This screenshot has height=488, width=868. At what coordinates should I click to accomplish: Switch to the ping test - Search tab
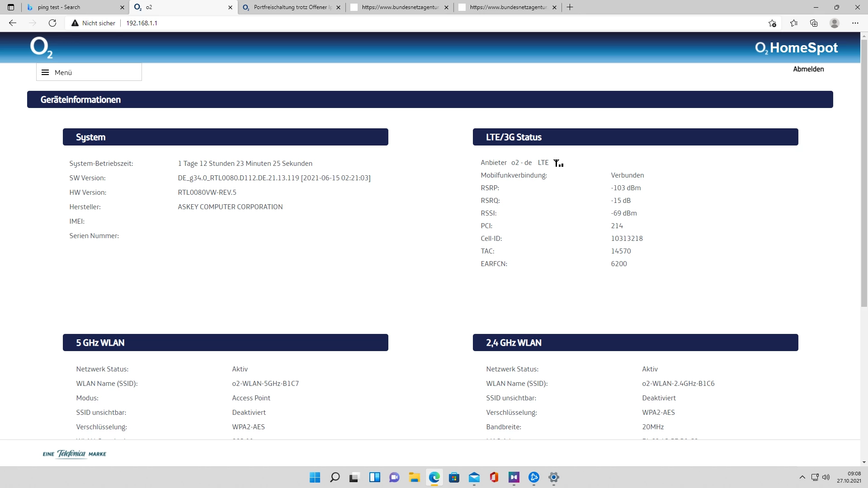point(72,7)
